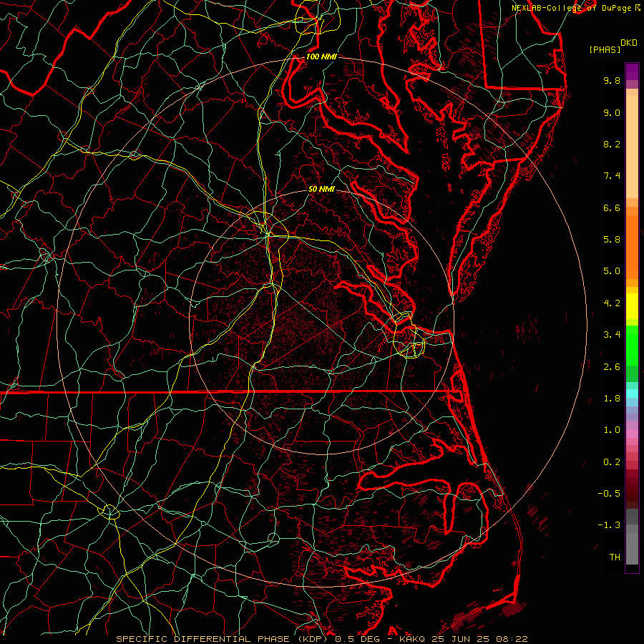The width and height of the screenshot is (644, 644).
Task: Click the 1.0 value on the color scale
Action: pos(612,430)
